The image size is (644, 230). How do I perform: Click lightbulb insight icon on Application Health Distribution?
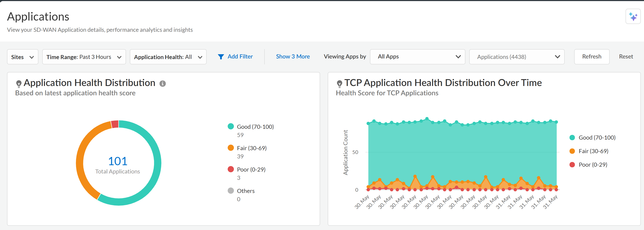(19, 84)
